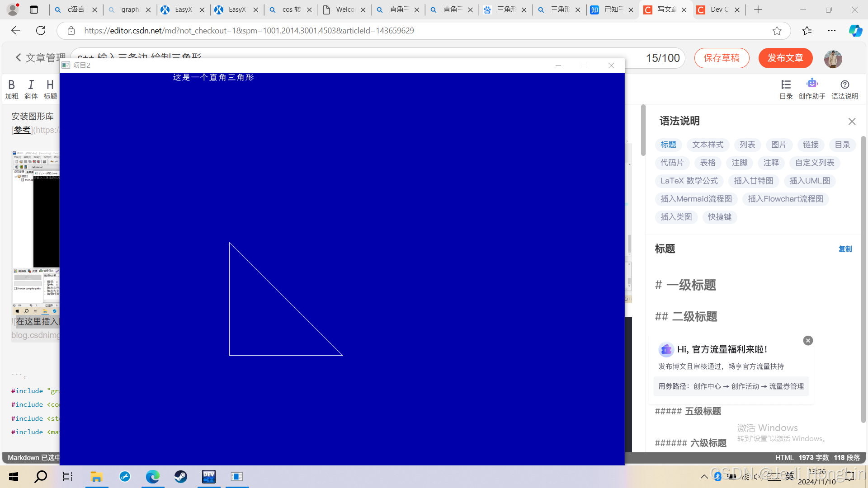Open the browser settings and more menu

click(832, 31)
